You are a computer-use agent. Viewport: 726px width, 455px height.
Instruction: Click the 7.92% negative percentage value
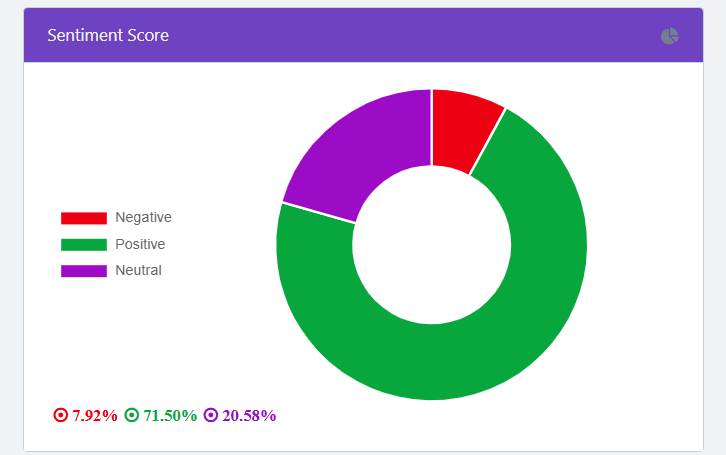tap(95, 416)
